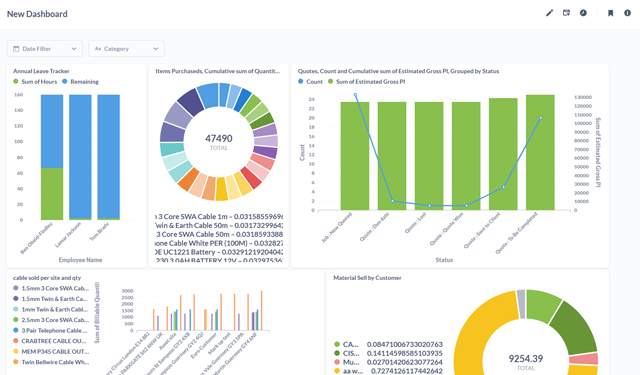
Task: Click the 47490 TOTAL donut center
Action: coord(219,142)
